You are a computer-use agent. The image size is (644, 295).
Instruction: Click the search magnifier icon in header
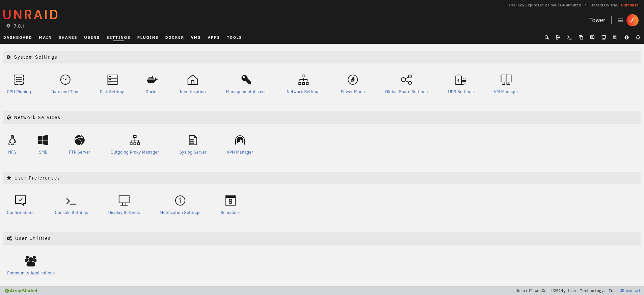pos(546,37)
